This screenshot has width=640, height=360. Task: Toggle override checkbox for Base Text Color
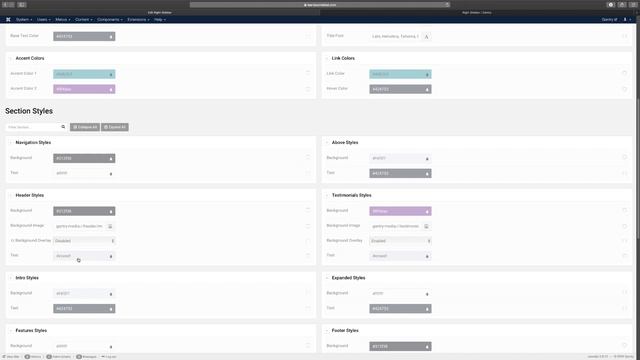tap(308, 36)
